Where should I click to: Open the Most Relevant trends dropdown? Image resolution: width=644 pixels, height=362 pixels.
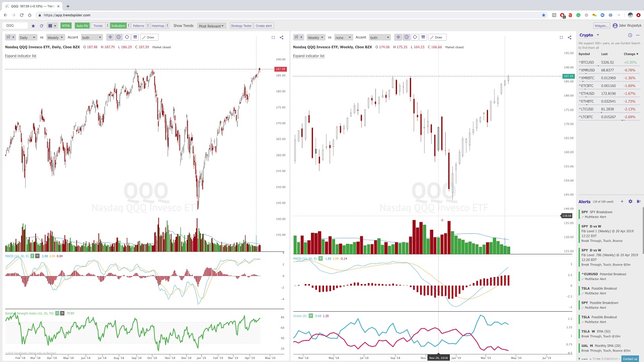pos(211,26)
